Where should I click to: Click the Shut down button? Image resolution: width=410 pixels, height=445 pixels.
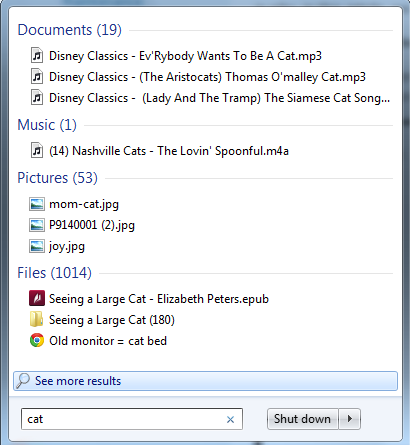(x=303, y=419)
